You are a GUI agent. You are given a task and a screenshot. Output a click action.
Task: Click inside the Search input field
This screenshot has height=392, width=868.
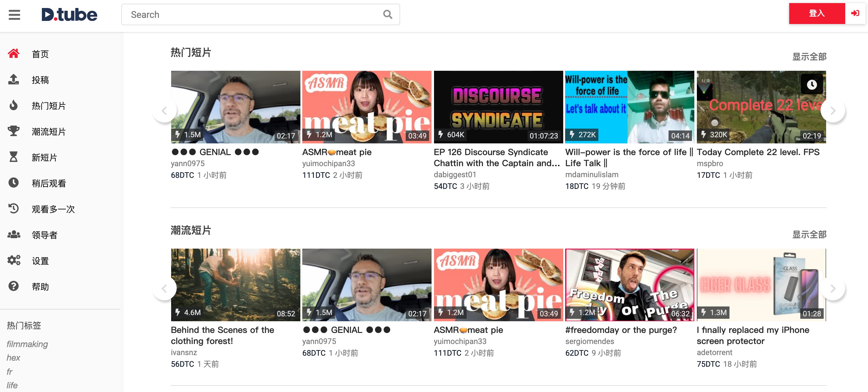pyautogui.click(x=253, y=14)
